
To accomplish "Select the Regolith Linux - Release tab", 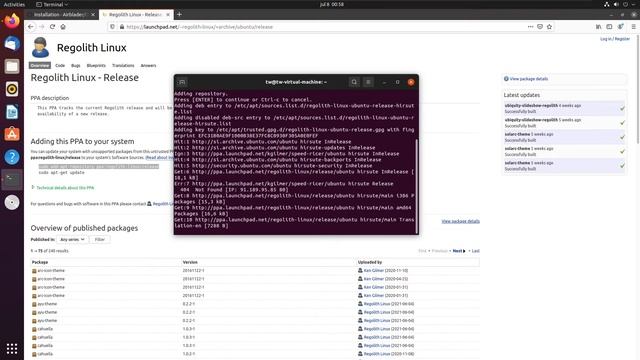I will click(136, 15).
